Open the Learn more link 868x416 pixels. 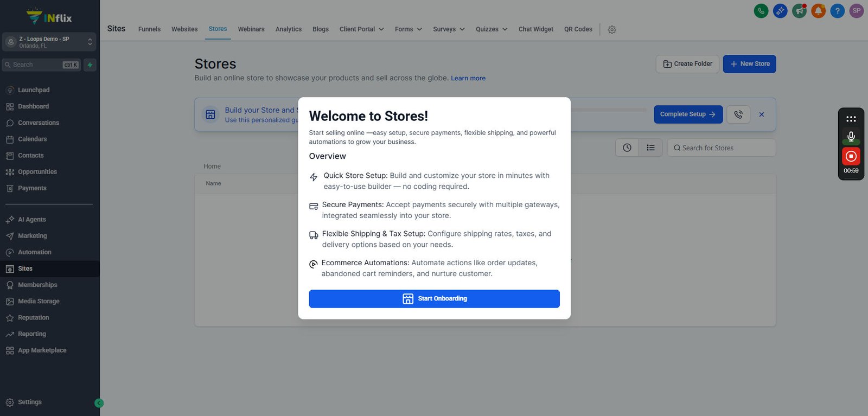click(x=468, y=78)
